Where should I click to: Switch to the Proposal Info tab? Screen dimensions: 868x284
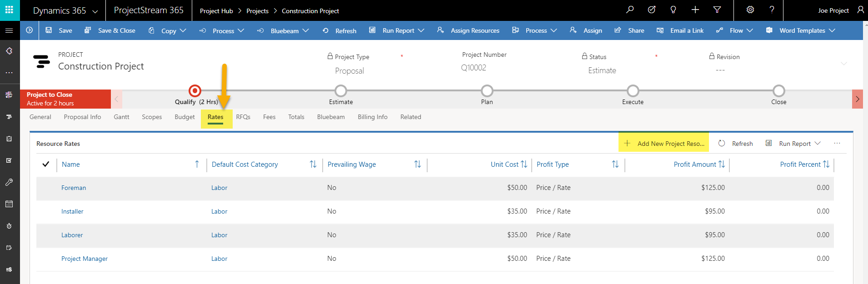click(x=82, y=117)
